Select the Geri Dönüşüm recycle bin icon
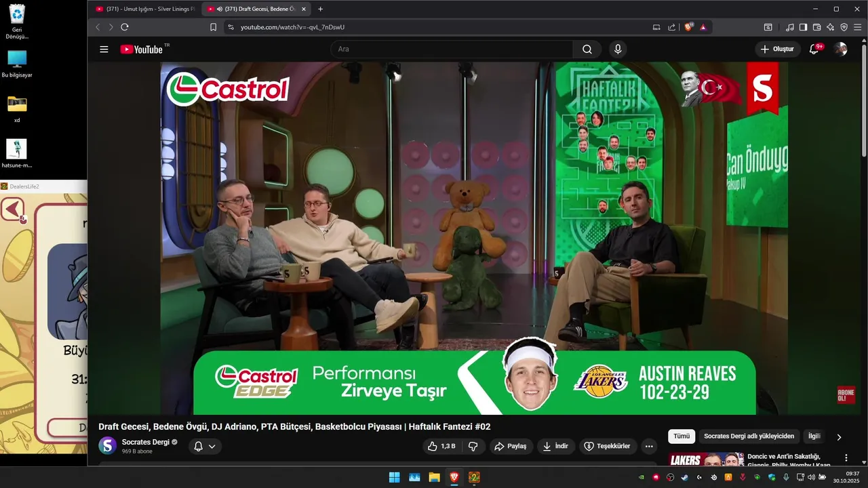Viewport: 868px width, 488px height. tap(17, 22)
